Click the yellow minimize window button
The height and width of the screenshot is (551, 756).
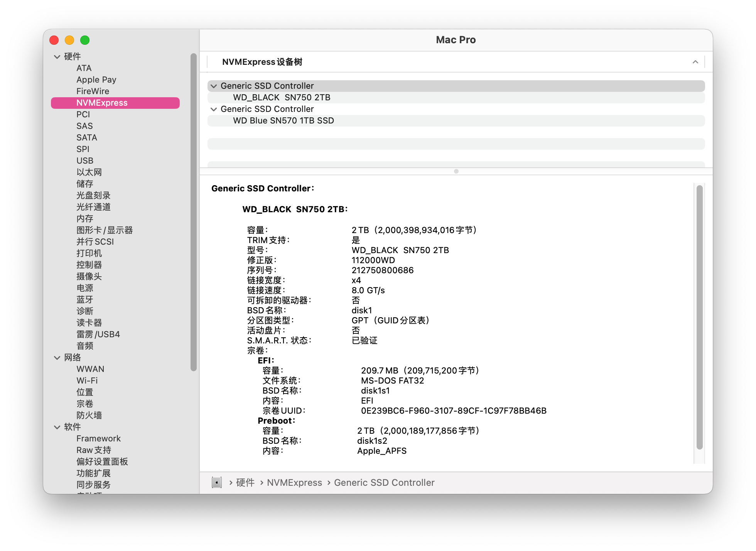point(69,40)
